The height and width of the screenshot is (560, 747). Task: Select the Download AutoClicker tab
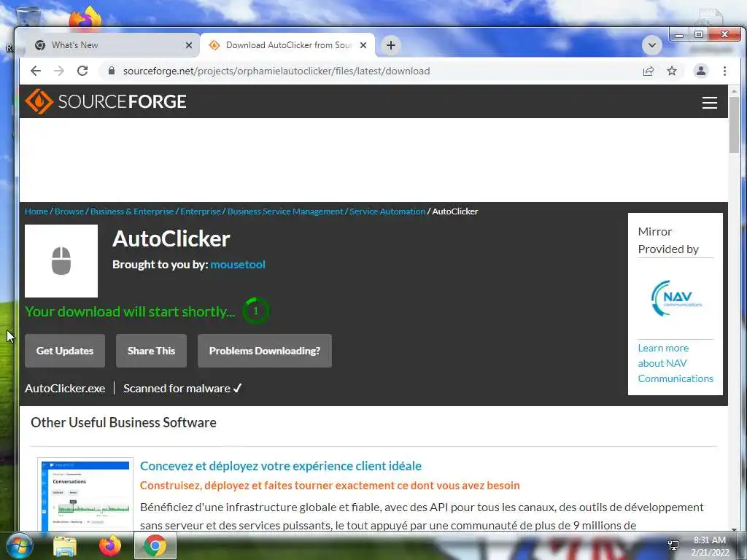(x=287, y=45)
